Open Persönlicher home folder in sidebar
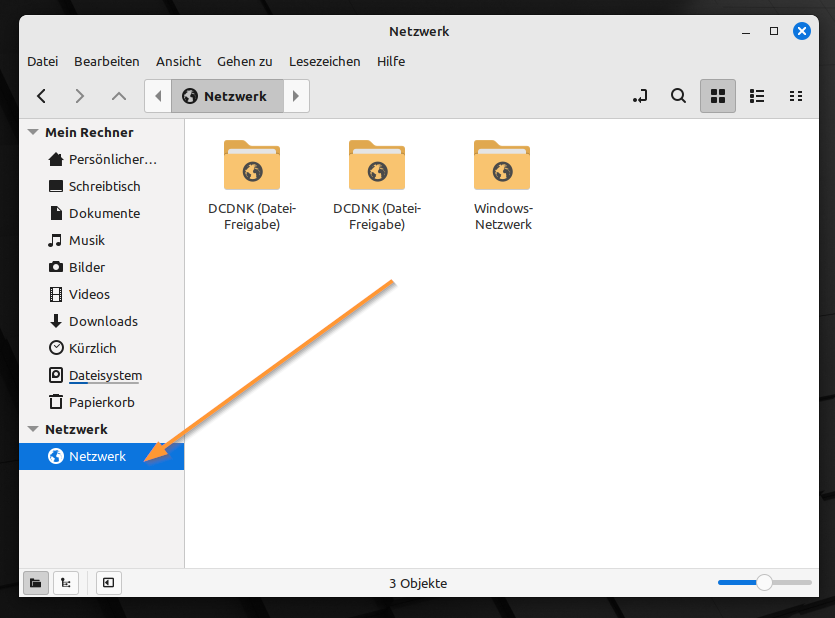Image resolution: width=835 pixels, height=618 pixels. pyautogui.click(x=102, y=159)
